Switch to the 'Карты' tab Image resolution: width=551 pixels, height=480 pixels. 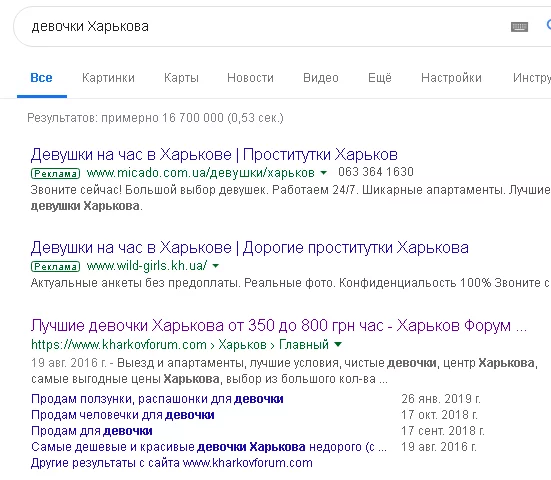pos(181,78)
